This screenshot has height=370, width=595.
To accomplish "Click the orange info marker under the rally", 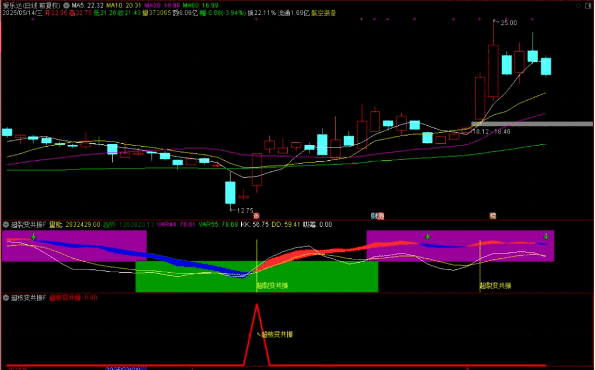I will [x=493, y=216].
